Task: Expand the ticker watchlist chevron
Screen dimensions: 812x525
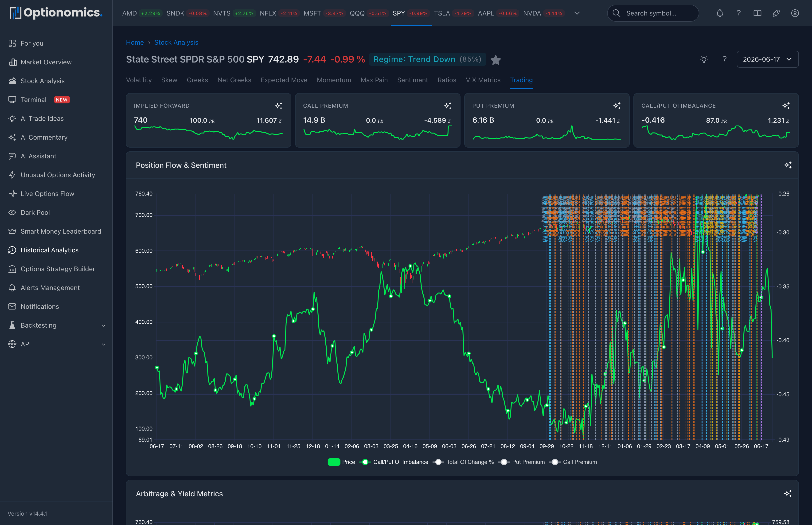Action: click(x=577, y=13)
